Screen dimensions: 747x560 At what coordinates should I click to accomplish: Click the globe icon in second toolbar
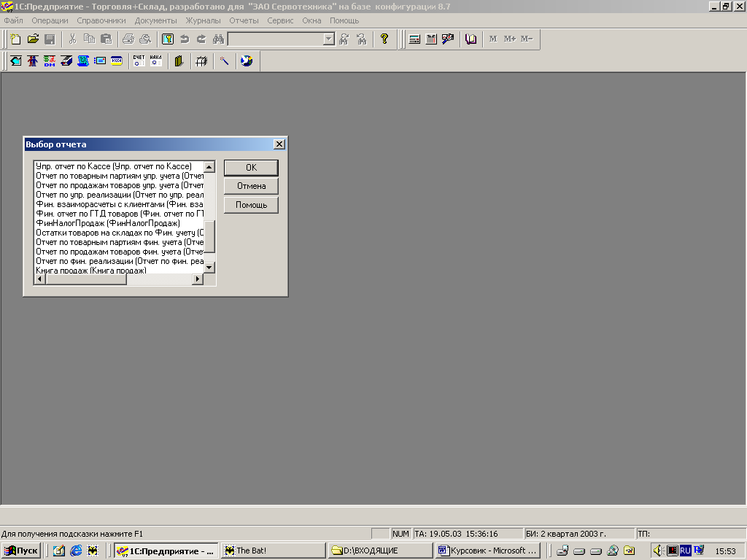tap(246, 61)
